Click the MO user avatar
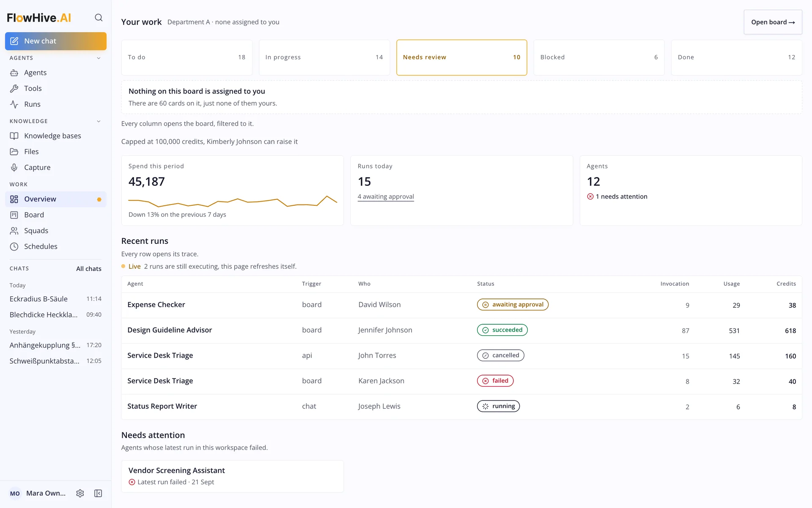812x508 pixels. pyautogui.click(x=15, y=493)
